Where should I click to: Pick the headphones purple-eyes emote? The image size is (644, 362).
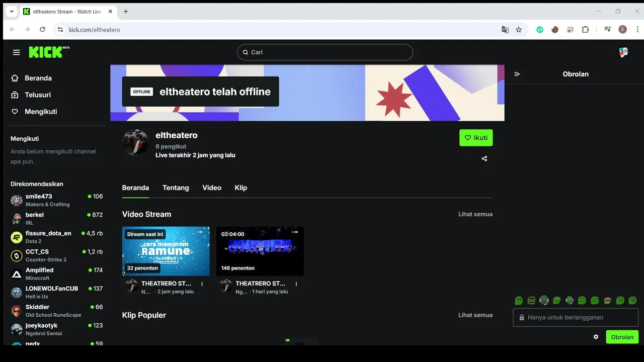544,300
